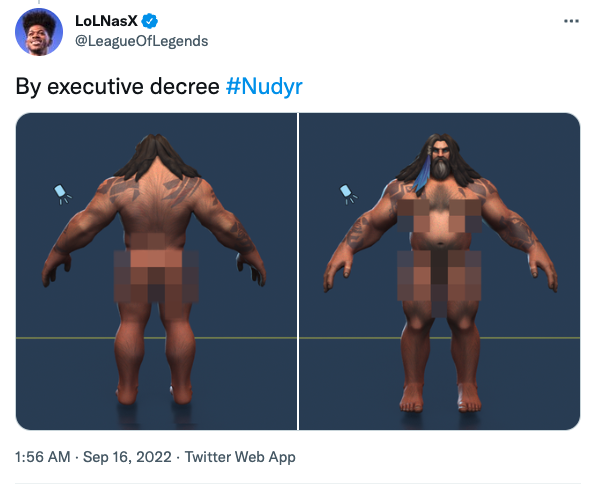Open the right front-view character image
This screenshot has width=596, height=484.
pyautogui.click(x=440, y=271)
